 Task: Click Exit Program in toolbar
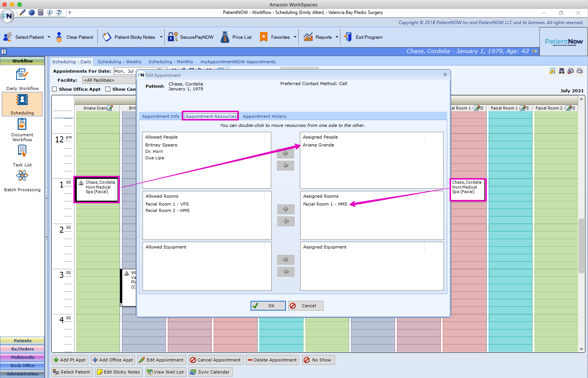(363, 37)
